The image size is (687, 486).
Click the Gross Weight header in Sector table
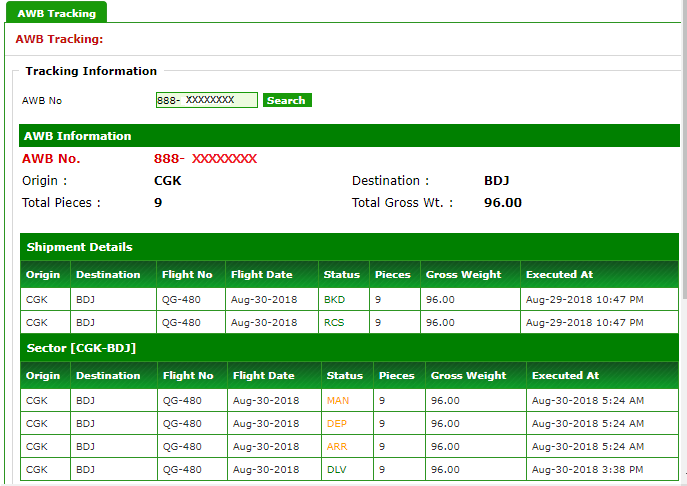tap(476, 376)
